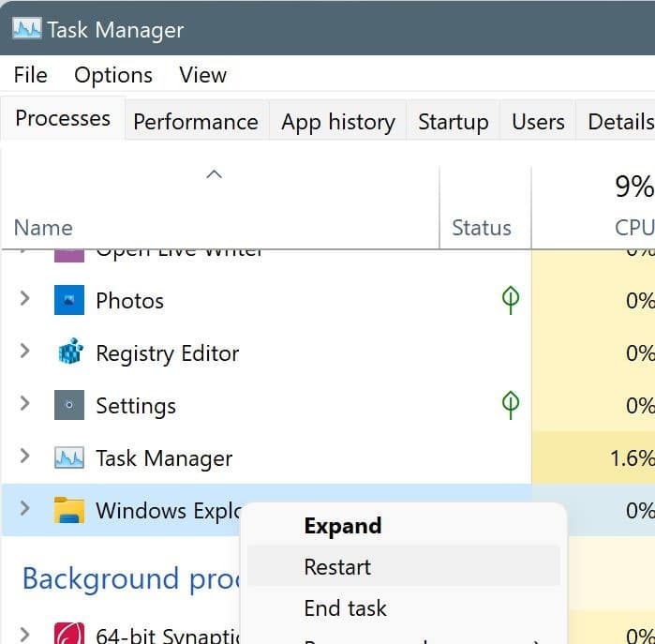Sort by the Status column header

(x=482, y=228)
